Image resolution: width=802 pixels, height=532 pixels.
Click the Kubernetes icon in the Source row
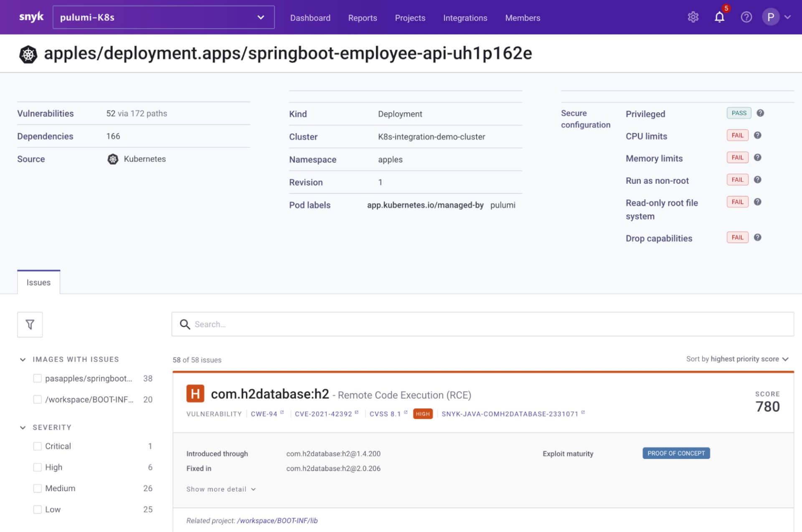pos(113,159)
